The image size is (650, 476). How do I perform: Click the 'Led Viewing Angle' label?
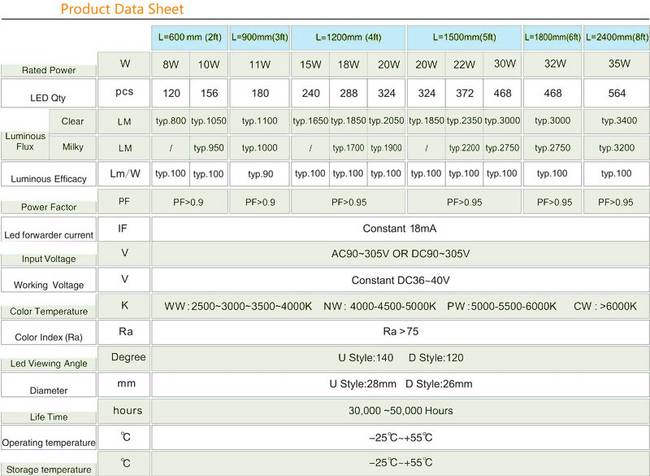tap(49, 364)
